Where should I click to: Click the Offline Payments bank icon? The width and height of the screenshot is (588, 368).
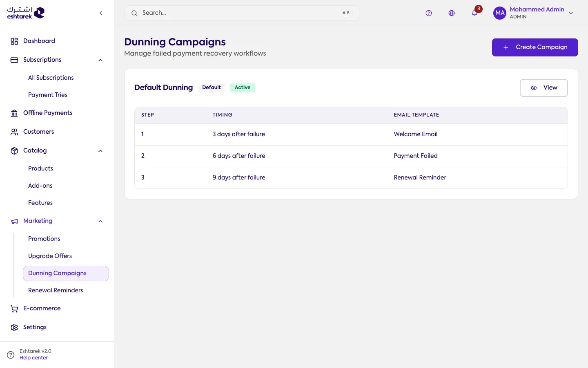coord(14,113)
